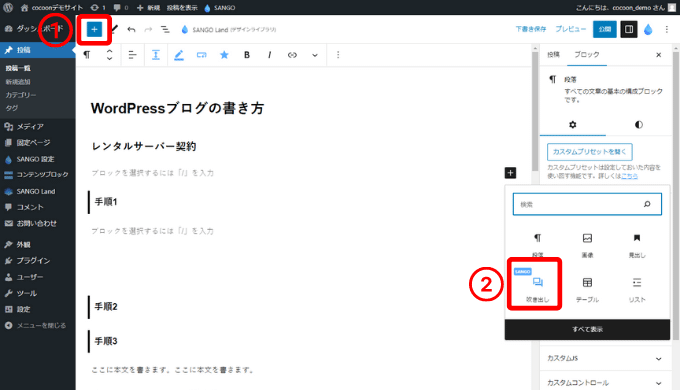Image resolution: width=680 pixels, height=390 pixels.
Task: Insert a link
Action: click(292, 55)
